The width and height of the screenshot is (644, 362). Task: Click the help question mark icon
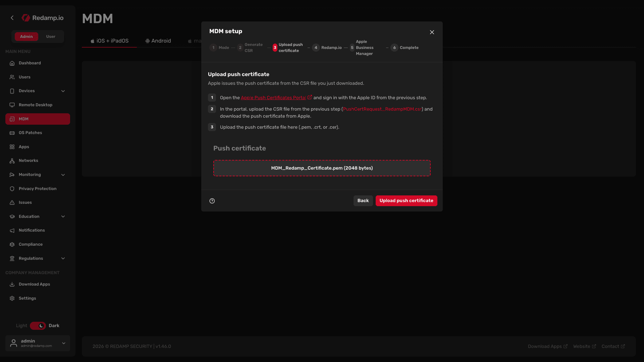click(x=212, y=201)
